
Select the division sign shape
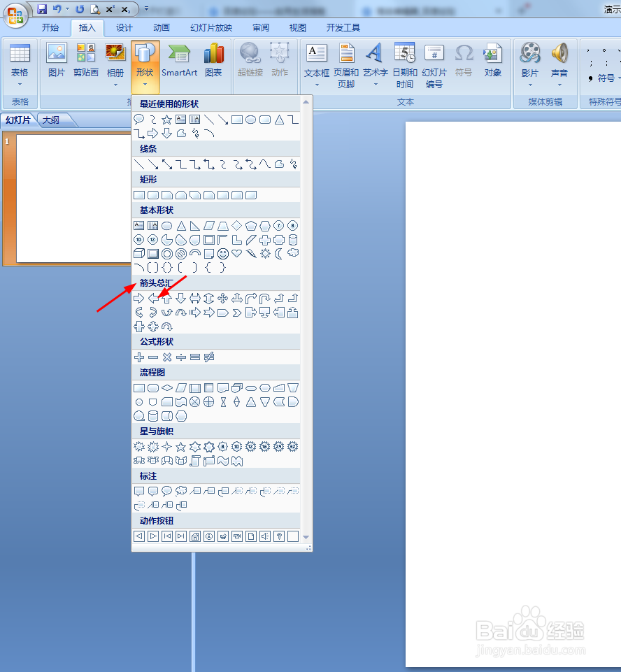181,357
